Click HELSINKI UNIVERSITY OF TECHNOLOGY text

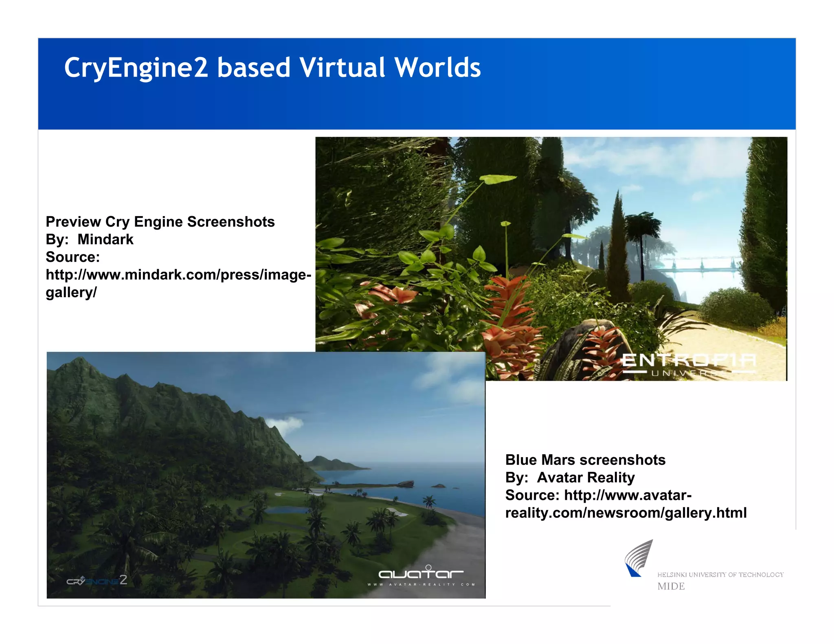pos(720,575)
